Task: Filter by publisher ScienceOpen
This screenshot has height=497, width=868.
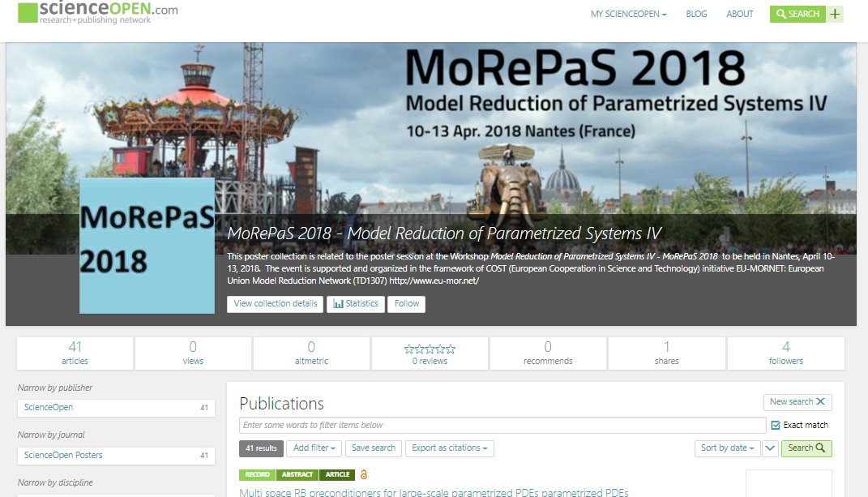Action: tap(116, 408)
